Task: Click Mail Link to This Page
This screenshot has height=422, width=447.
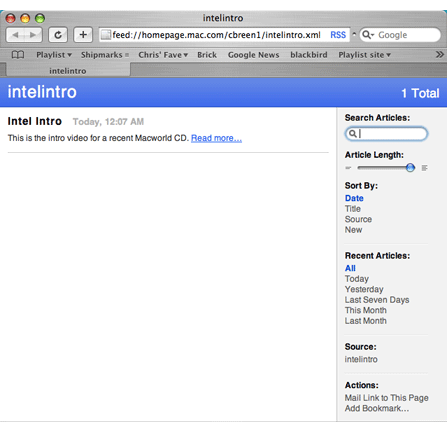Action: (387, 398)
